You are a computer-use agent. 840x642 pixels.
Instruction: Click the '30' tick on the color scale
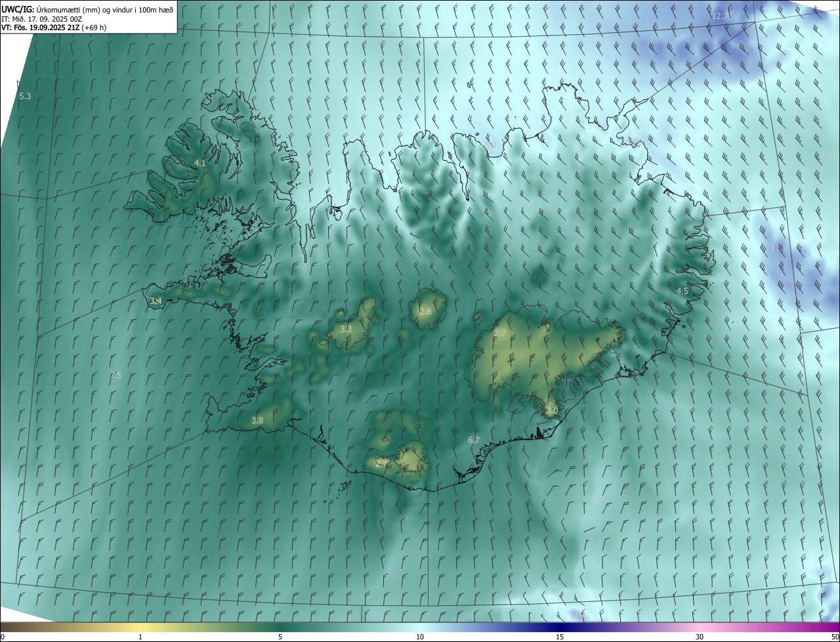[700, 637]
